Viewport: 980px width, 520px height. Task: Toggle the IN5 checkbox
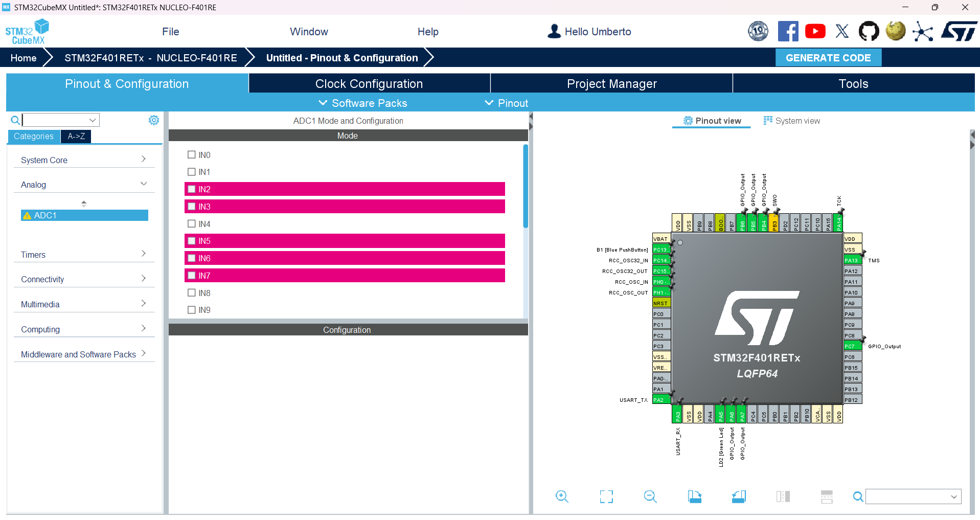coord(192,241)
